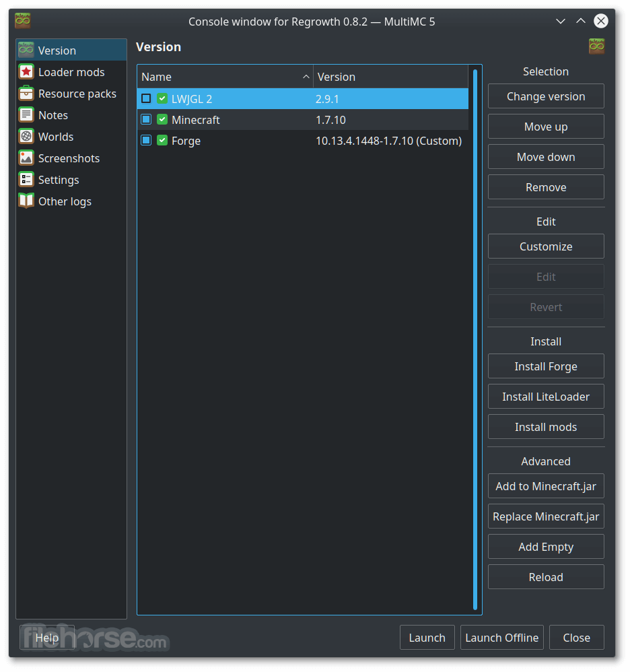The width and height of the screenshot is (630, 672).
Task: Click the Other logs book icon
Action: [26, 201]
